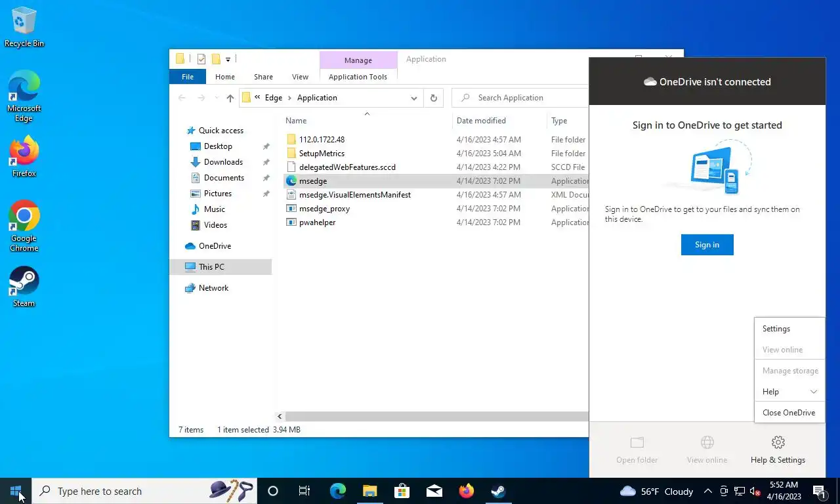The height and width of the screenshot is (504, 840).
Task: Open the Application Tools ribbon tab
Action: [x=358, y=77]
